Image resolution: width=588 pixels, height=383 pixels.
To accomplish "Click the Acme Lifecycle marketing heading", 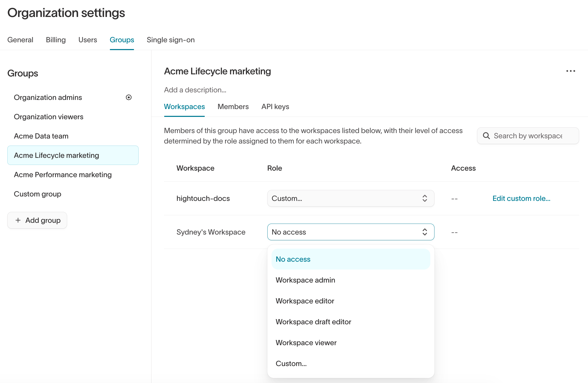I will pos(217,71).
